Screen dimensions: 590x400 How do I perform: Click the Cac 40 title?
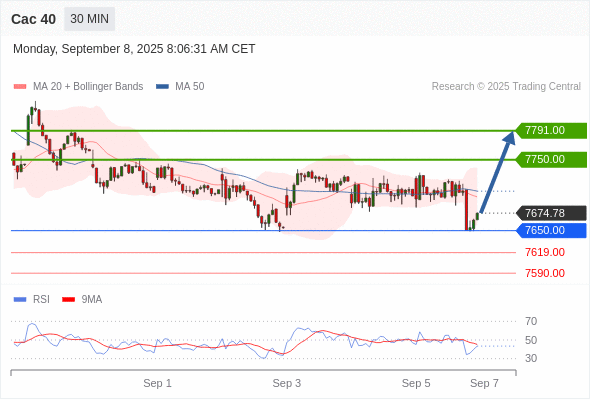tap(33, 19)
